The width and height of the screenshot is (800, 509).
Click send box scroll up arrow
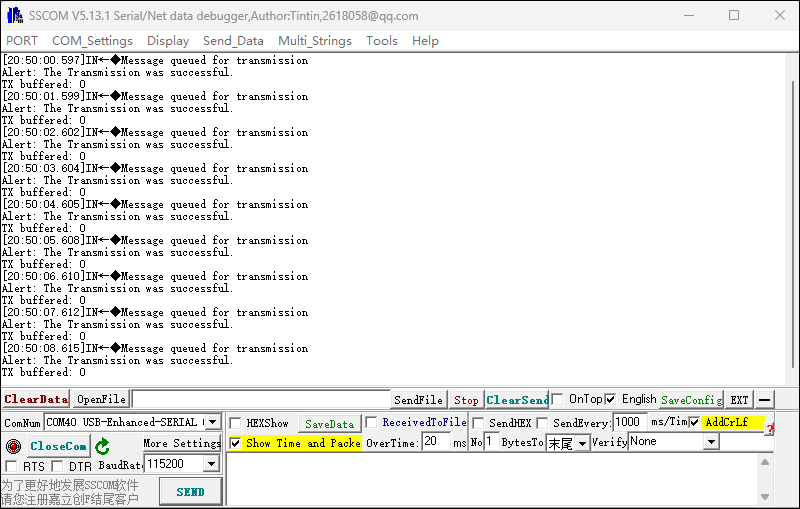tap(764, 462)
